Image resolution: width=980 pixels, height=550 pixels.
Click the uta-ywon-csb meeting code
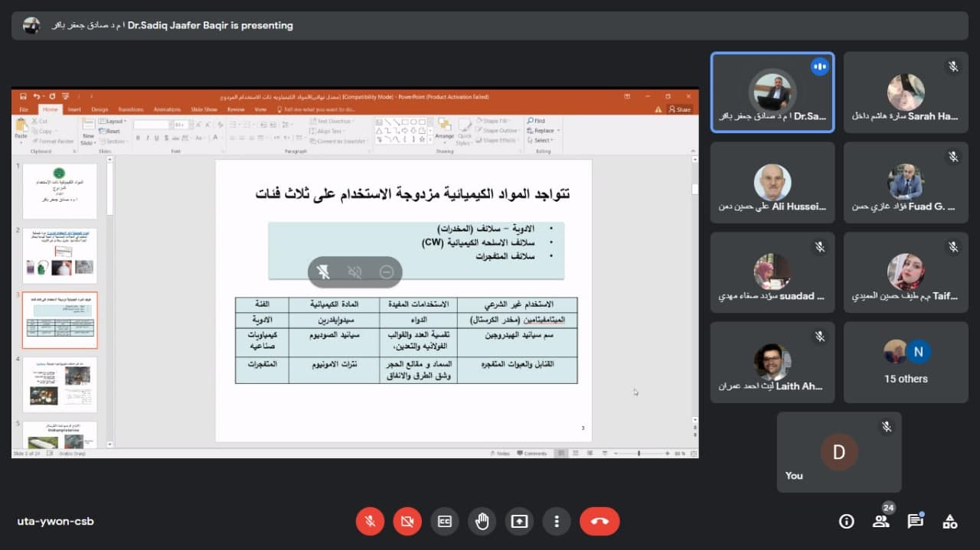(x=56, y=522)
